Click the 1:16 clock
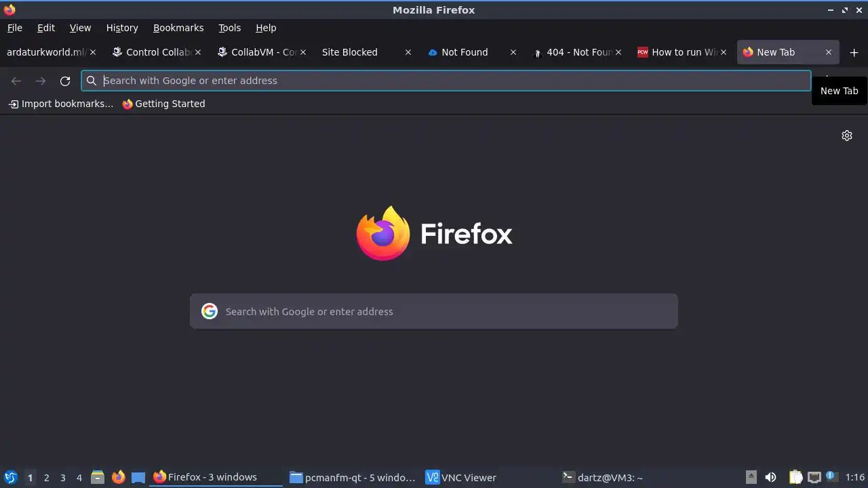868x488 pixels. click(x=855, y=477)
